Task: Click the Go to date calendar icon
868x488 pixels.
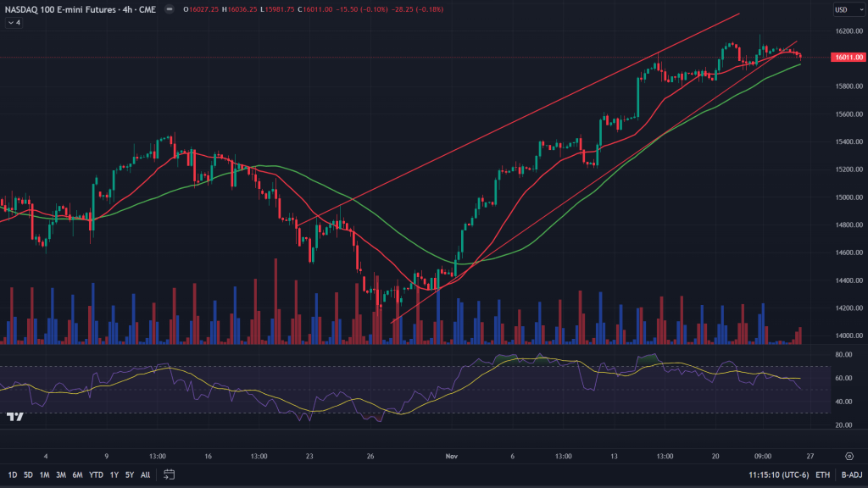Action: [170, 474]
